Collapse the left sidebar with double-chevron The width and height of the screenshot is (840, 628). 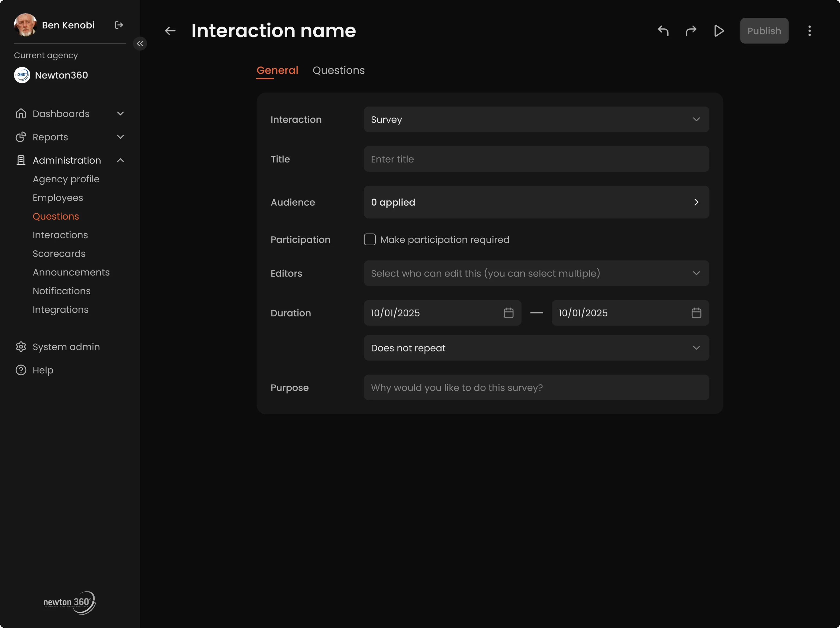(140, 43)
